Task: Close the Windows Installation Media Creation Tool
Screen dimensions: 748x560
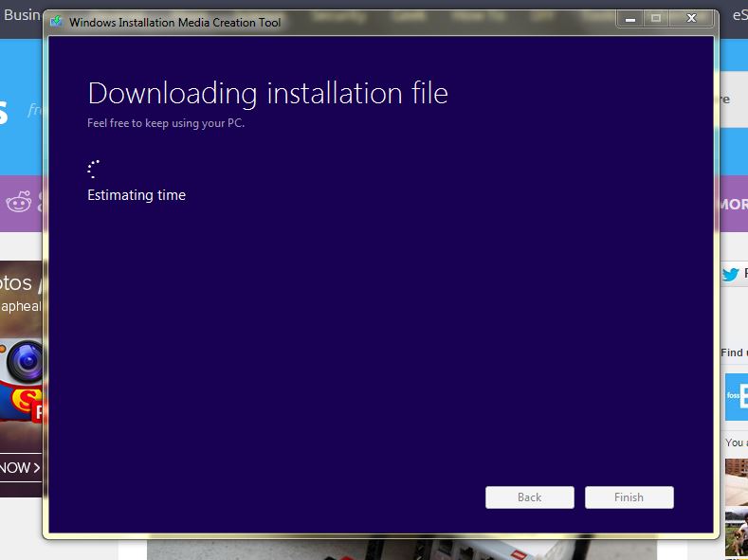Action: [691, 19]
